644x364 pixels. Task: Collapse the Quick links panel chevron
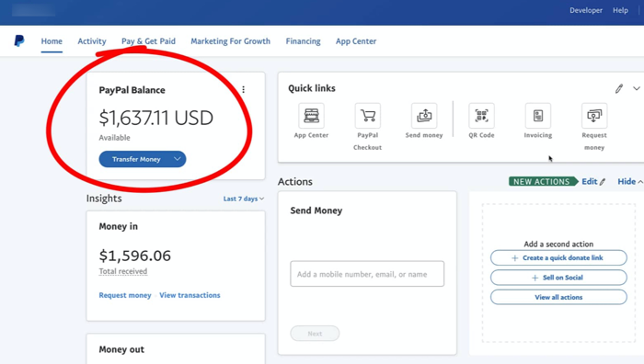[x=637, y=88]
